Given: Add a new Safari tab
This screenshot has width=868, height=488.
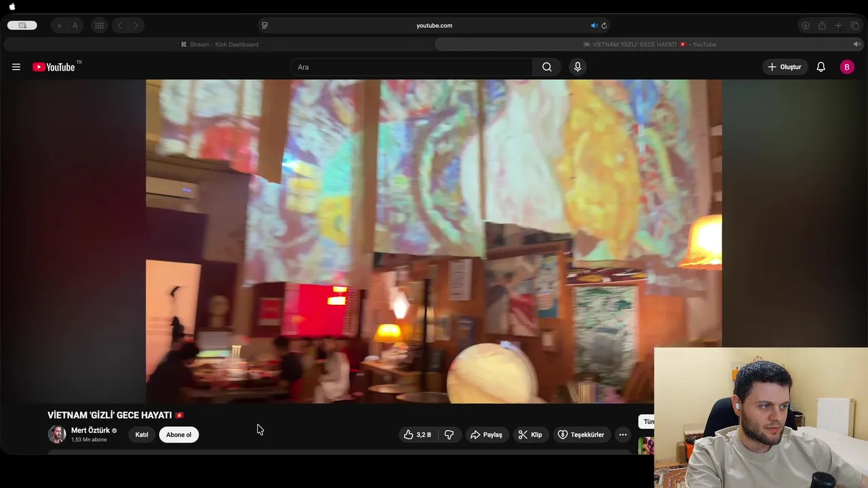Looking at the screenshot, I should 838,26.
